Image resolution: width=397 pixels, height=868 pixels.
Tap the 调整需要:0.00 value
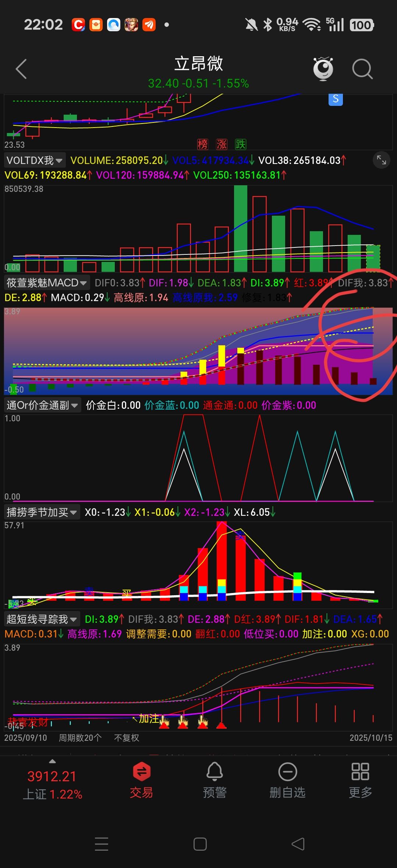[159, 634]
